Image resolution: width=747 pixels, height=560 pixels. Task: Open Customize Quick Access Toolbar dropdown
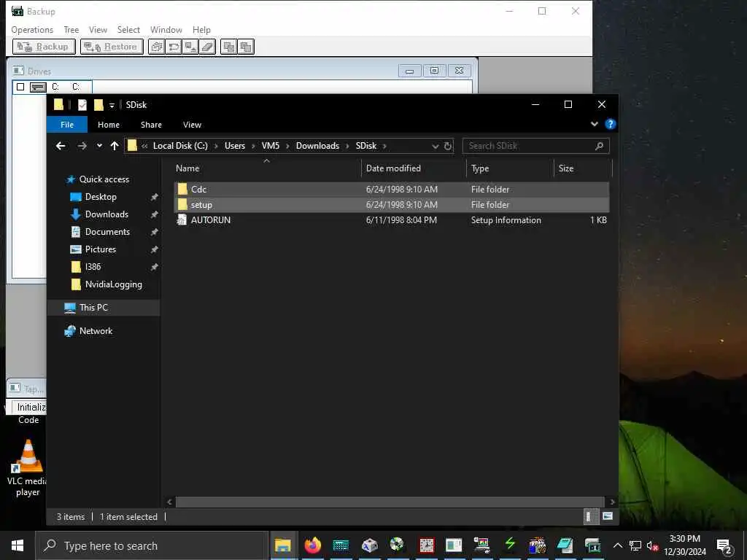[112, 105]
